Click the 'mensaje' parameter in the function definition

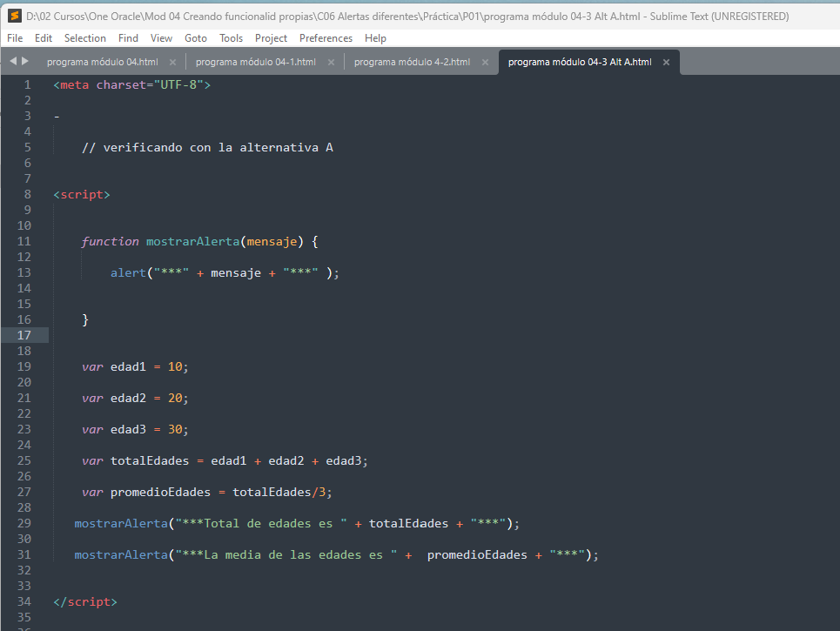[272, 242]
